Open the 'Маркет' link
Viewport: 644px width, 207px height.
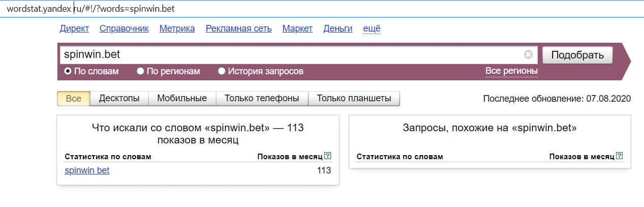pos(298,28)
